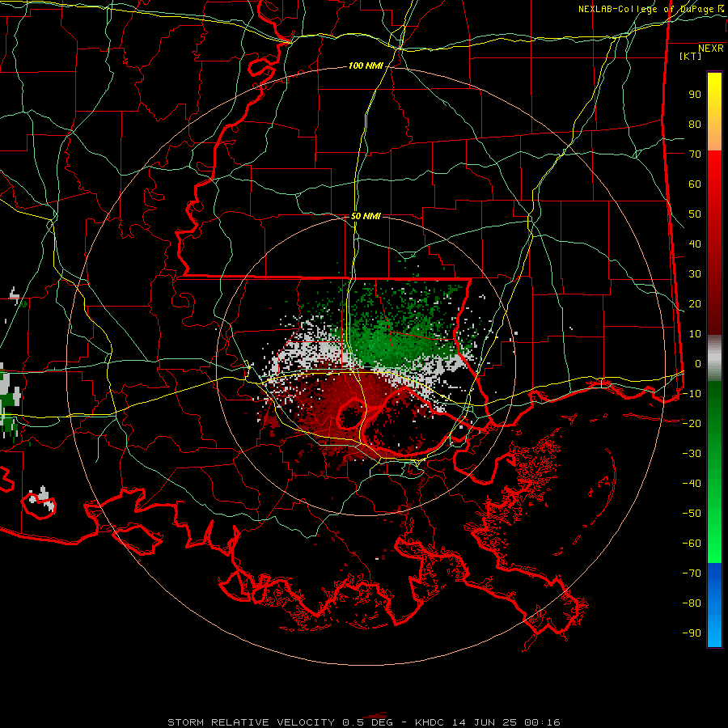Click the -90 knot scale label

pyautogui.click(x=692, y=633)
